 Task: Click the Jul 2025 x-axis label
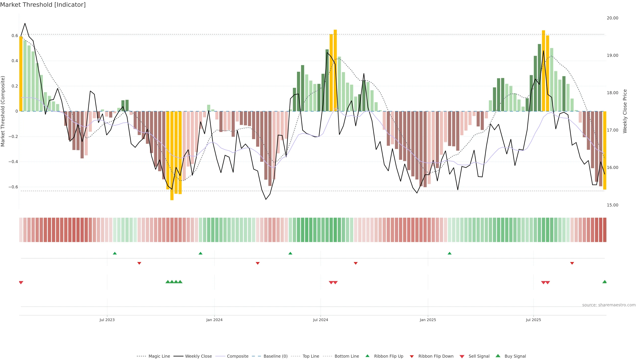pyautogui.click(x=533, y=320)
